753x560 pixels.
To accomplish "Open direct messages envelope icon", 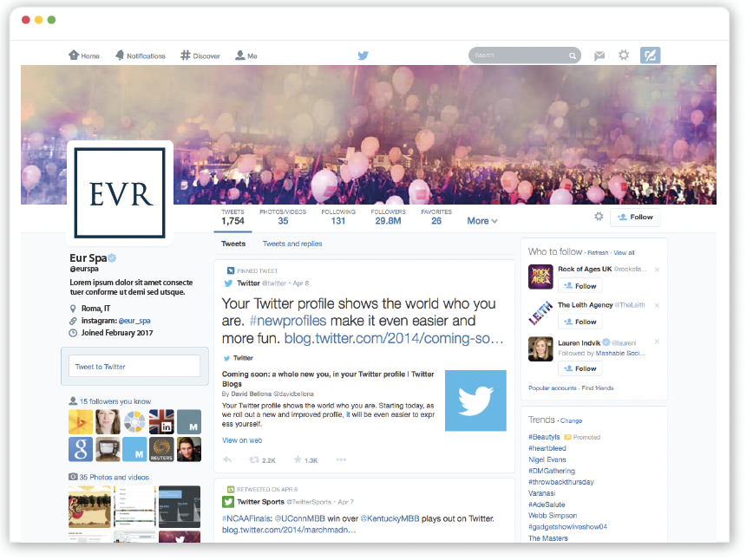I will coord(599,55).
